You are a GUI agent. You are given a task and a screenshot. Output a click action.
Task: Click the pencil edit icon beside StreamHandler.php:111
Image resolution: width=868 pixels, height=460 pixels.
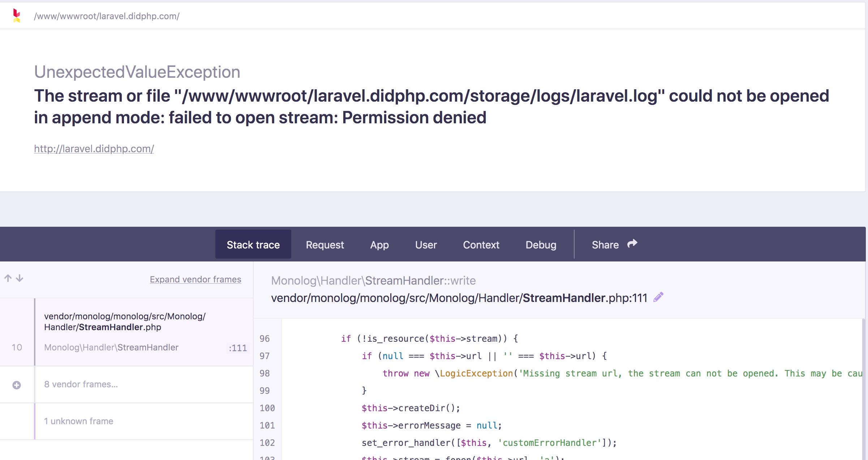[x=658, y=297]
